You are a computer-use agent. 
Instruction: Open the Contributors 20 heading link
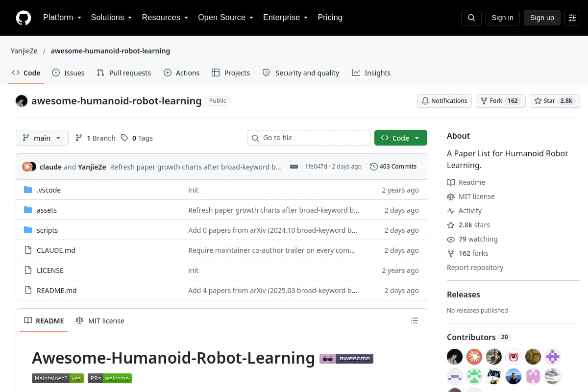tap(479, 337)
